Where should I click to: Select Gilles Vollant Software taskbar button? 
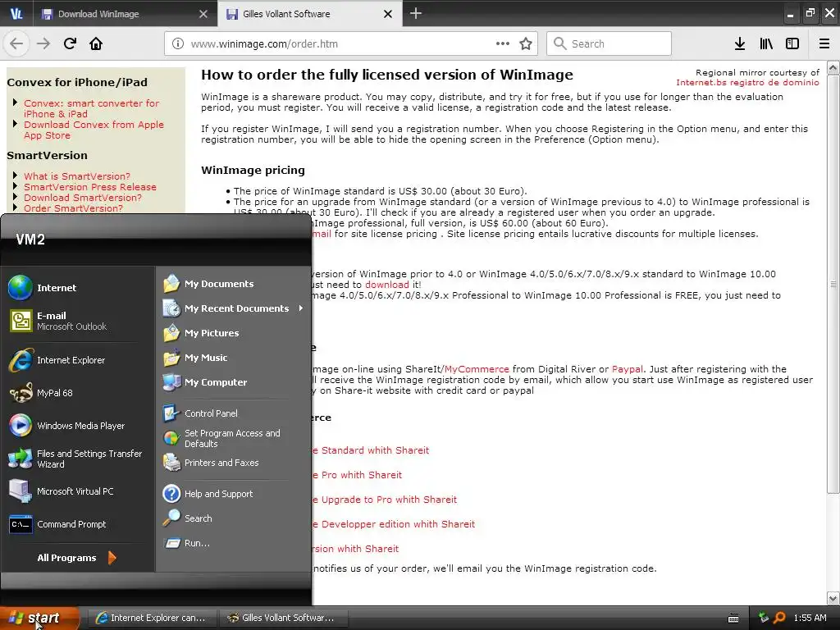coord(284,618)
